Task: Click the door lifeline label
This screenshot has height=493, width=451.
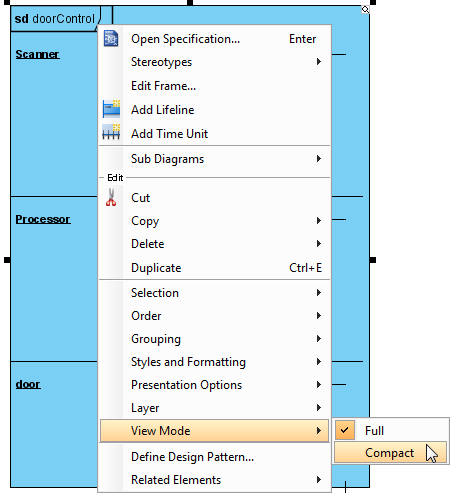Action: click(x=28, y=384)
